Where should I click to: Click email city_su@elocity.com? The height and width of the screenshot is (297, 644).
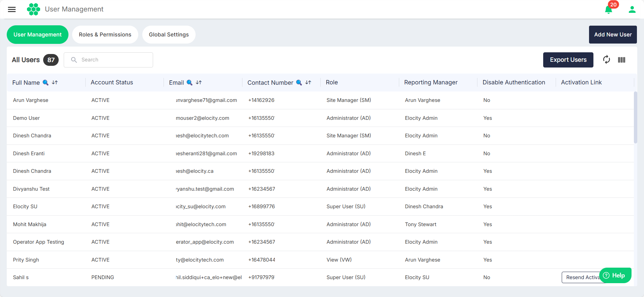click(201, 207)
